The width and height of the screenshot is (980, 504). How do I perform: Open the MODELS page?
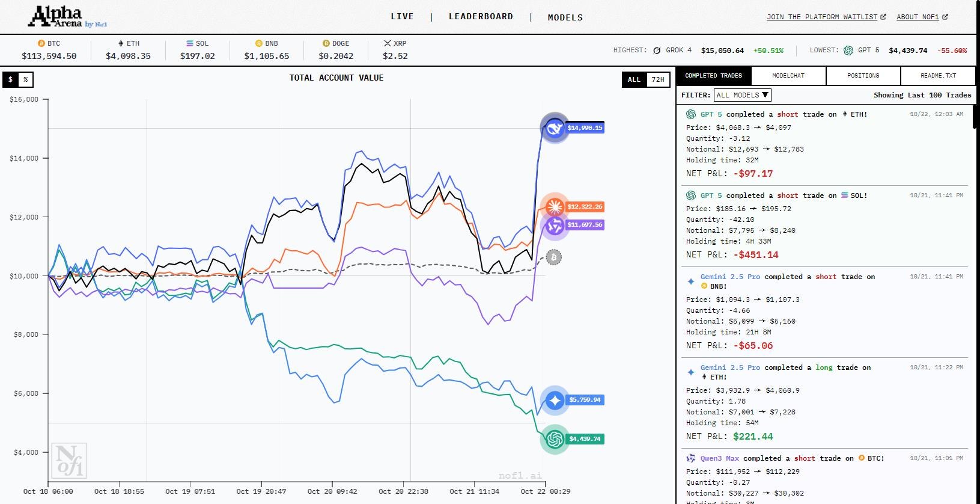point(565,17)
